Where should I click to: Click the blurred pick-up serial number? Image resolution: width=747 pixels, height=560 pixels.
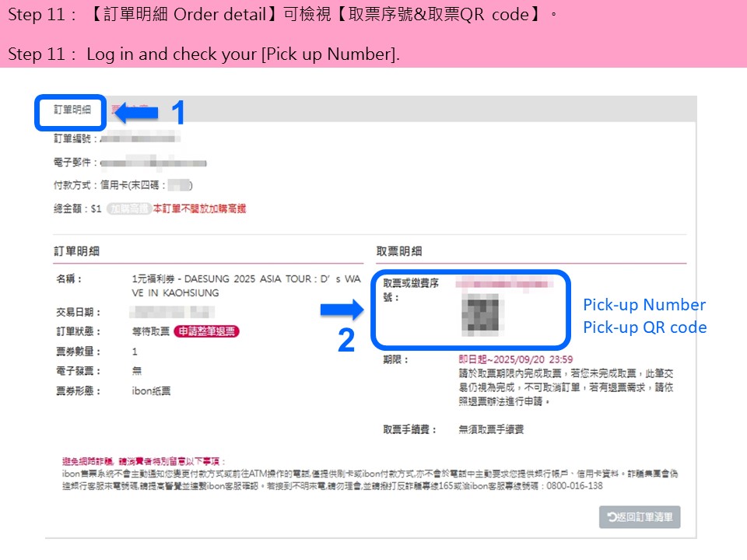point(504,285)
